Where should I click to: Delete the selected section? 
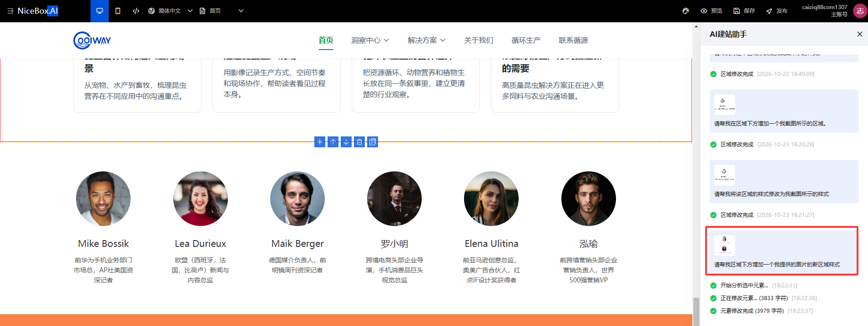tap(359, 142)
